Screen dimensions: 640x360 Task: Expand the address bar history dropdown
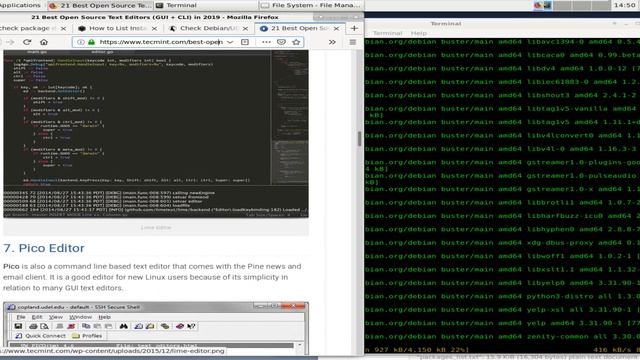[x=230, y=42]
